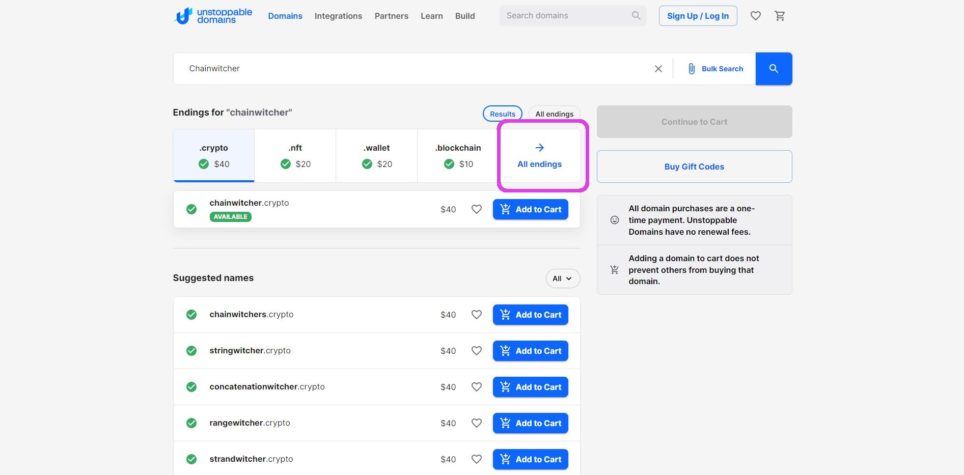The image size is (964, 475).
Task: Click the Buy Gift Codes button
Action: 694,167
